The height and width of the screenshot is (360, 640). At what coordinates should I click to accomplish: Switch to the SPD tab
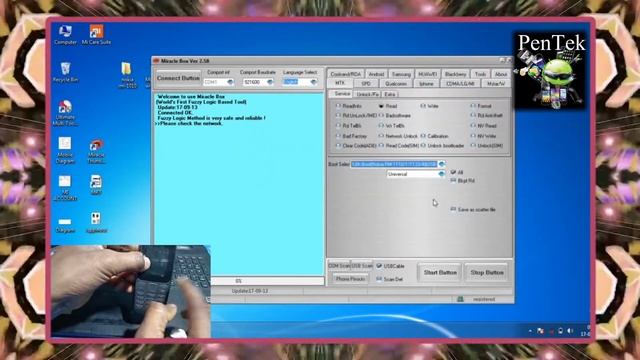[366, 83]
